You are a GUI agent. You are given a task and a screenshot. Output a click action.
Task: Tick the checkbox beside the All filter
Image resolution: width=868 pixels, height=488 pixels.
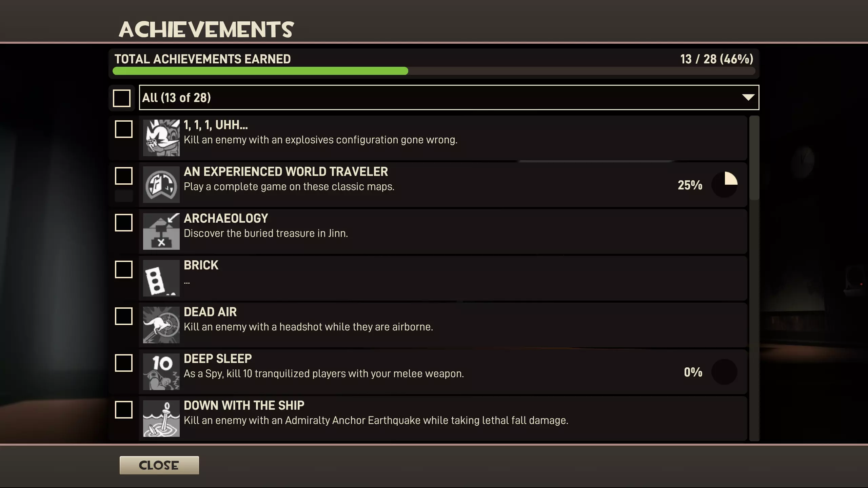[122, 98]
